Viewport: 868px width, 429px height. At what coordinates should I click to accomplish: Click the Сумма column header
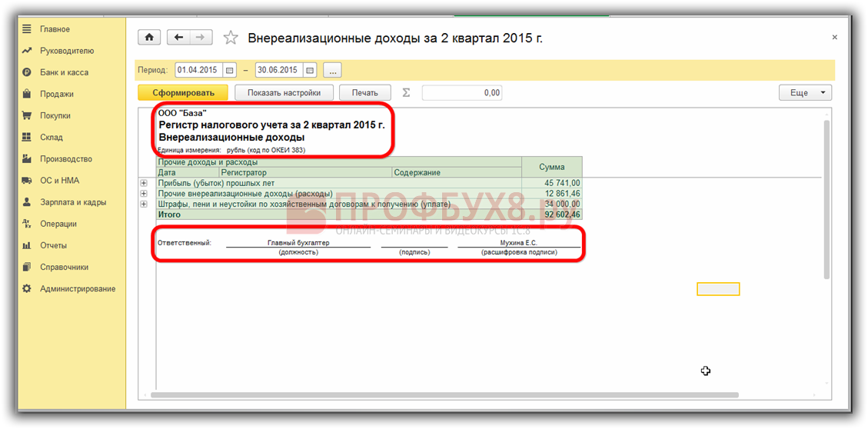(x=552, y=167)
